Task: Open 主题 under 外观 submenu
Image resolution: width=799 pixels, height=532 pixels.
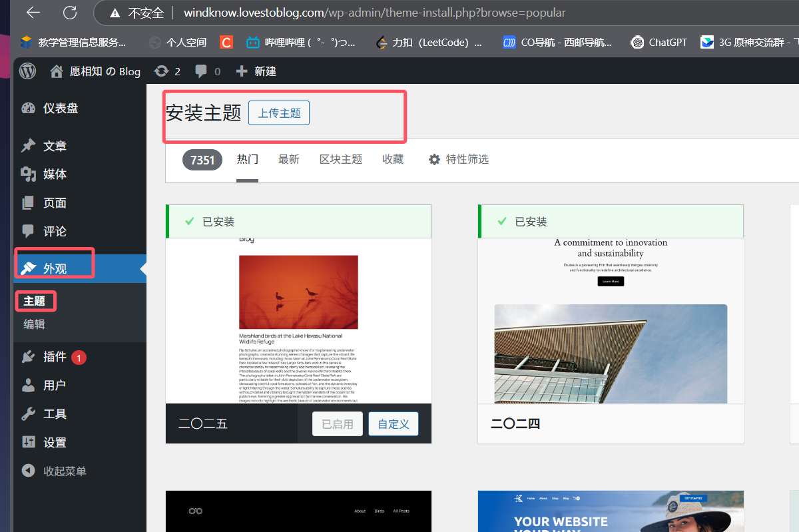Action: 35,301
